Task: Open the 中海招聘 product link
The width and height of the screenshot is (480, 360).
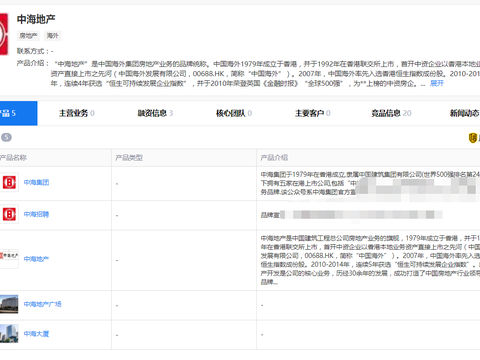Action: (x=36, y=214)
